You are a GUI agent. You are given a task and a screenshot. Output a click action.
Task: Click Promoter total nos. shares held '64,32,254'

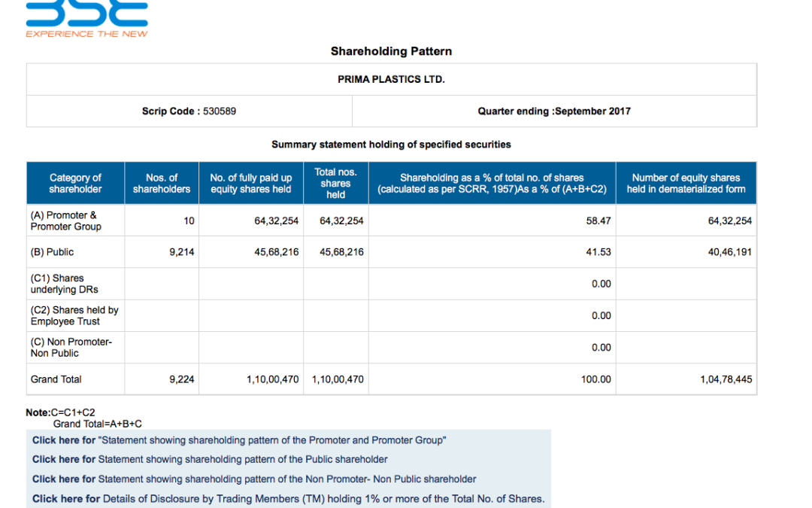[x=342, y=221]
